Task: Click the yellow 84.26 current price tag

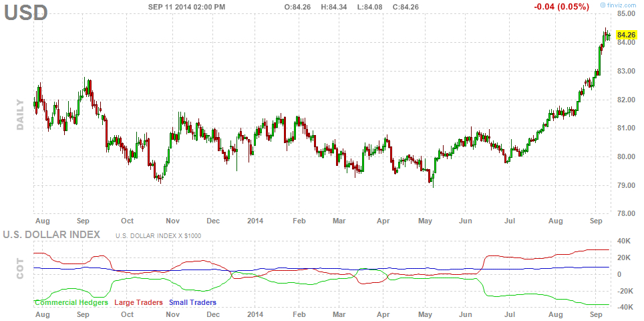Action: pyautogui.click(x=626, y=35)
